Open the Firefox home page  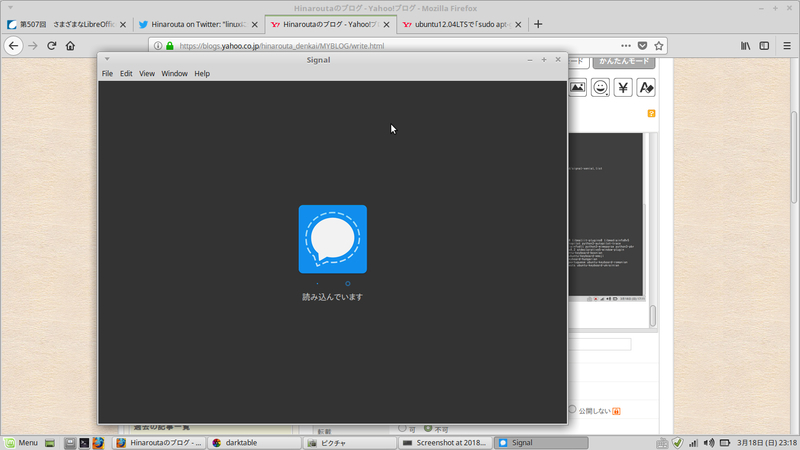click(x=70, y=46)
